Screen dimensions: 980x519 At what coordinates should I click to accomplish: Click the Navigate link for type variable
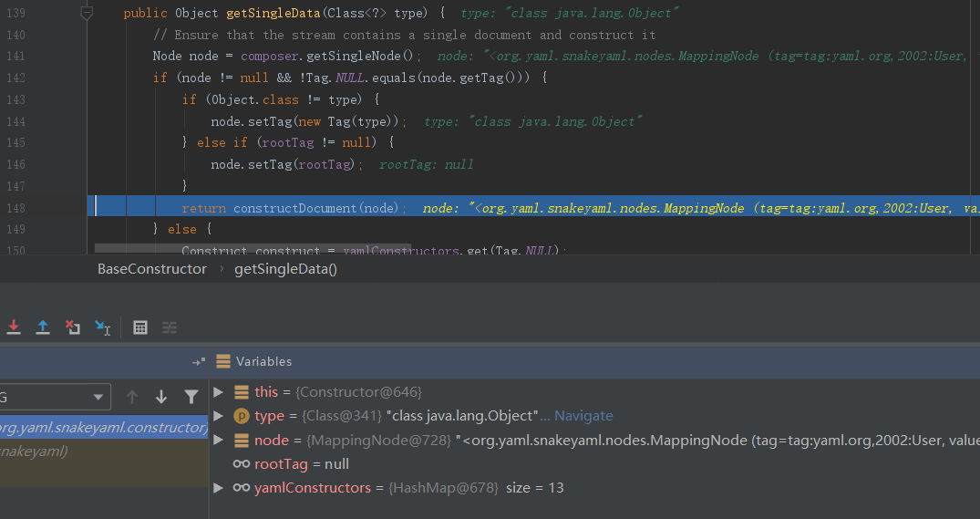tap(583, 416)
